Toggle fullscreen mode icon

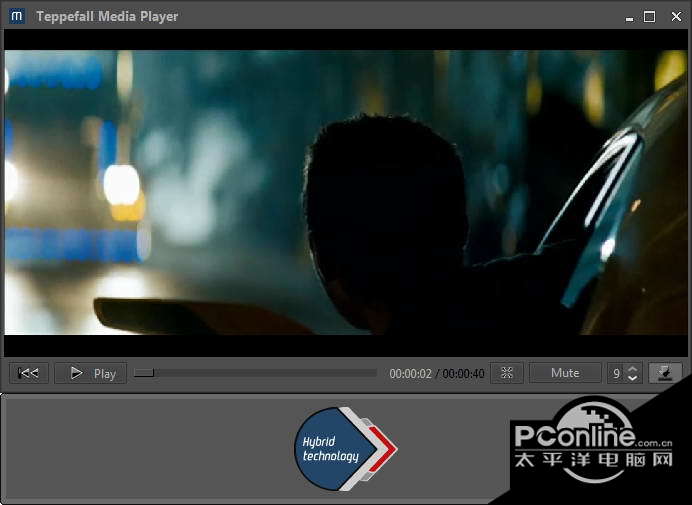click(507, 373)
